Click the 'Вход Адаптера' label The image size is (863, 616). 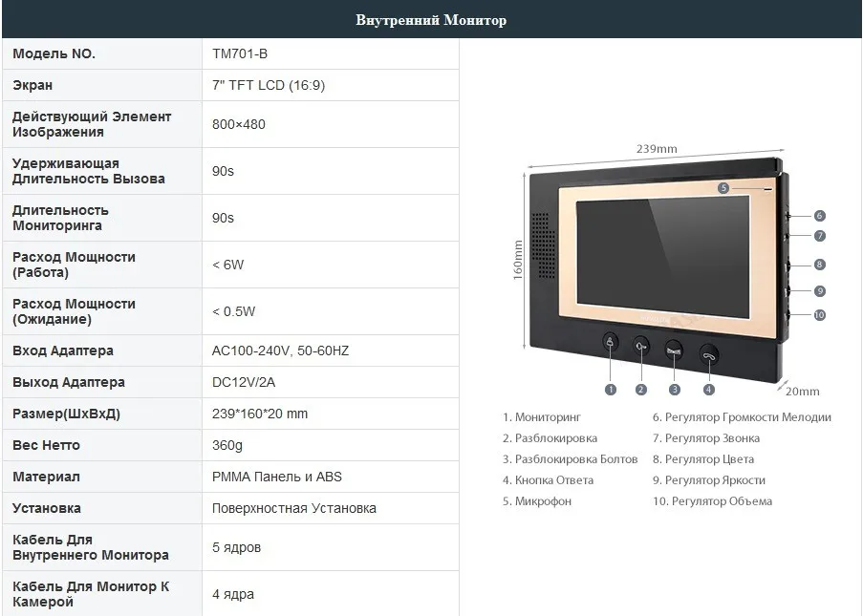click(63, 350)
